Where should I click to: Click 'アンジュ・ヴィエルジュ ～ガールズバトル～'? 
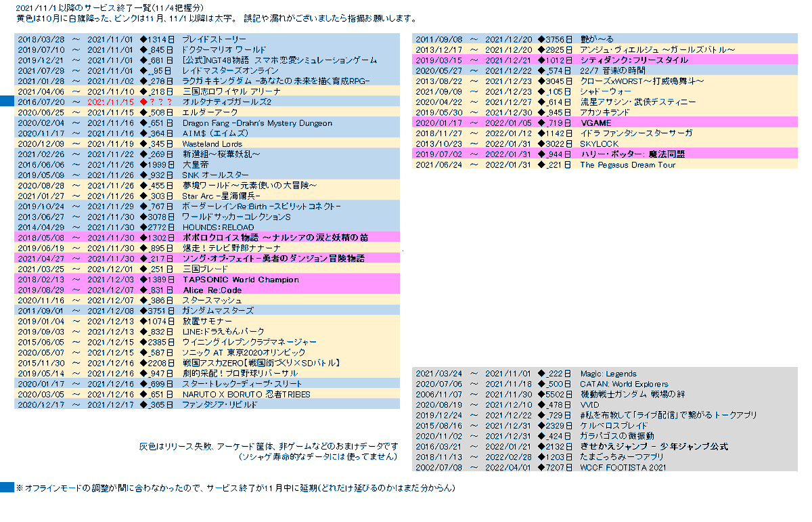(x=657, y=50)
